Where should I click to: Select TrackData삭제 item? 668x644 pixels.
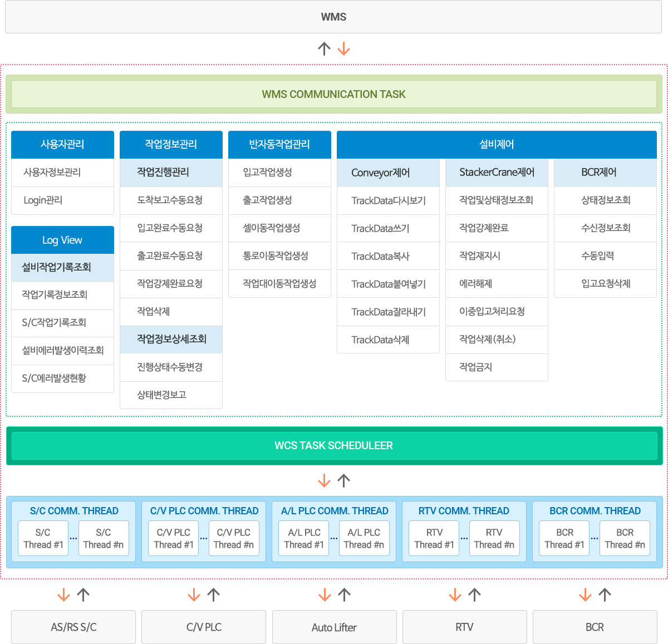click(x=388, y=340)
